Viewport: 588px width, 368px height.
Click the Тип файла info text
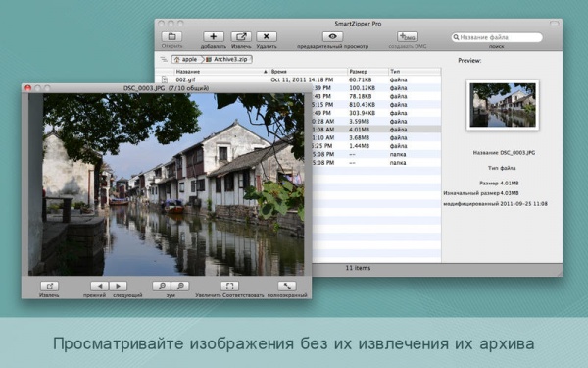[x=502, y=168]
